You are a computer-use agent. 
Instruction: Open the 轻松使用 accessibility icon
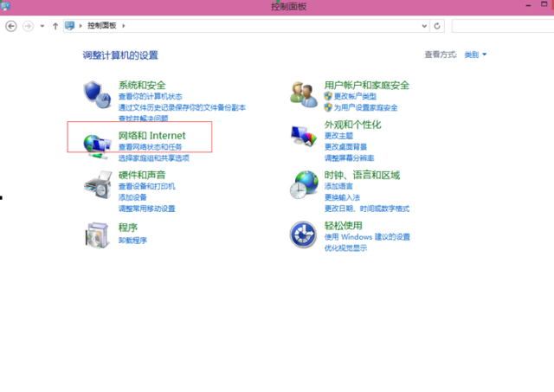pos(303,235)
